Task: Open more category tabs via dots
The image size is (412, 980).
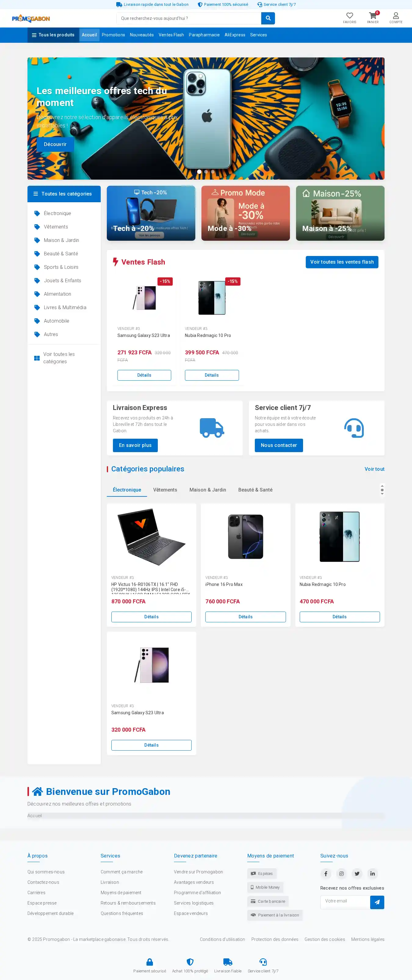Action: coord(382,490)
